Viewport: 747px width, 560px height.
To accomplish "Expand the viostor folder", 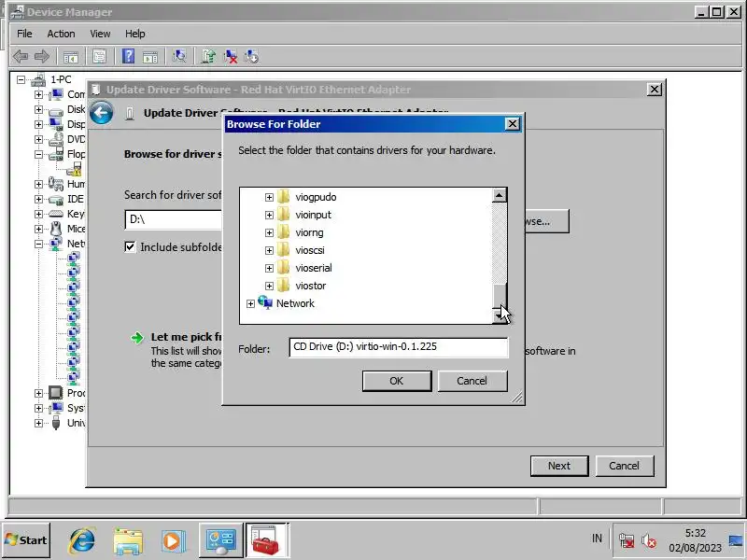I will [x=269, y=286].
